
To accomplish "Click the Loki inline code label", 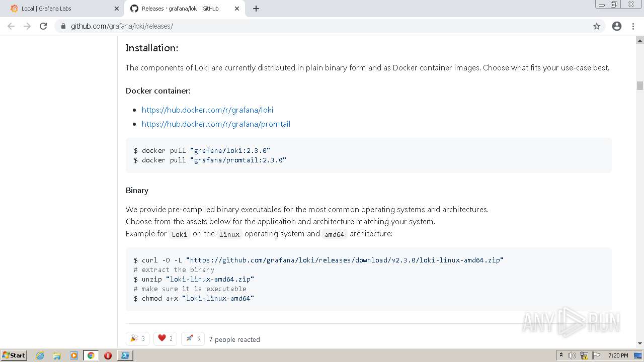I will (x=179, y=234).
